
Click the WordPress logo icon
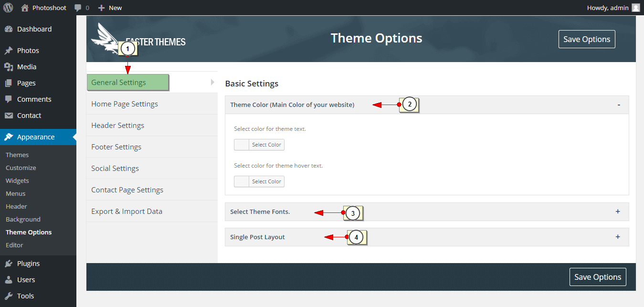click(8, 8)
